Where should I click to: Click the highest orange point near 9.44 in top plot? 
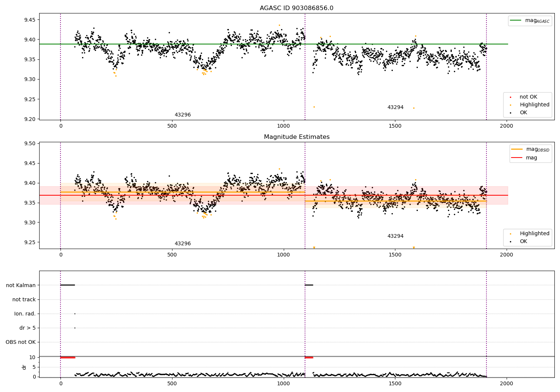279,25
